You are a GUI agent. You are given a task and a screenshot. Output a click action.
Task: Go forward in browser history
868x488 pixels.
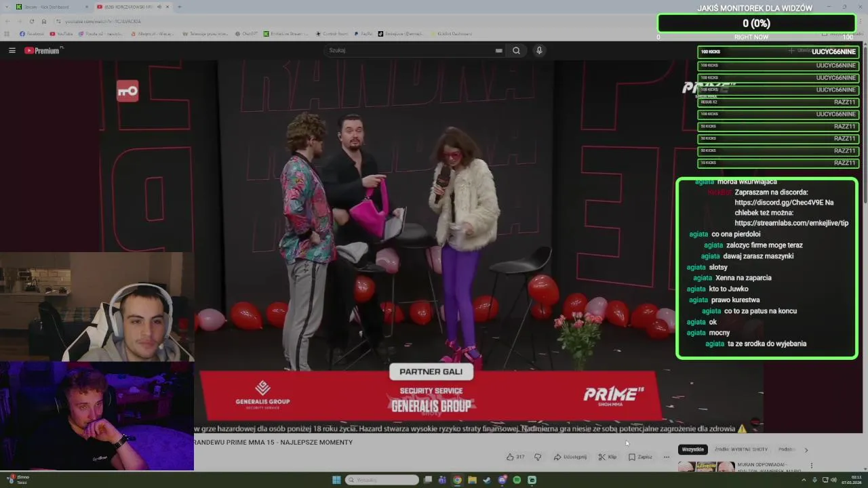[x=19, y=21]
